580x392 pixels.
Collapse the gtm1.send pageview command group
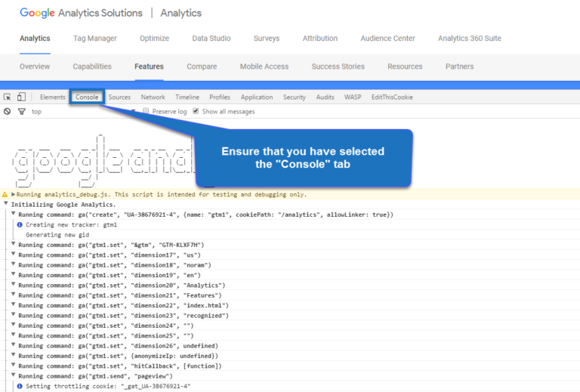(x=14, y=375)
